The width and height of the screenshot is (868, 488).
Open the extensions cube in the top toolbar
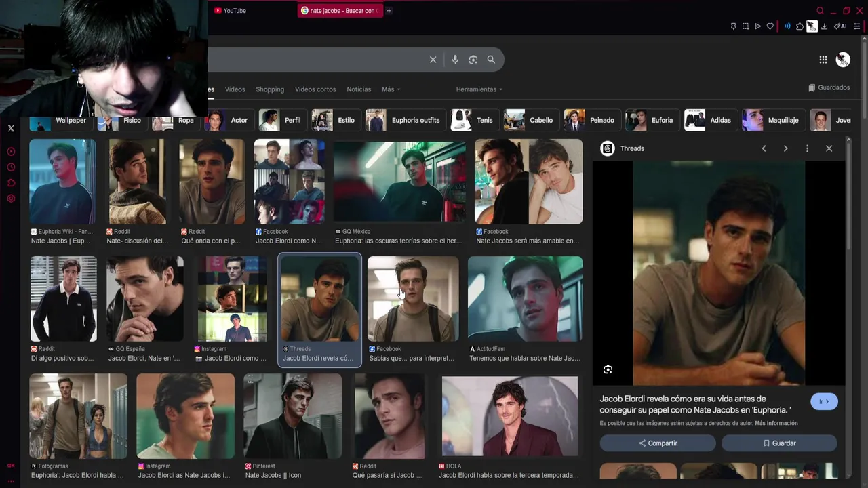click(x=800, y=26)
